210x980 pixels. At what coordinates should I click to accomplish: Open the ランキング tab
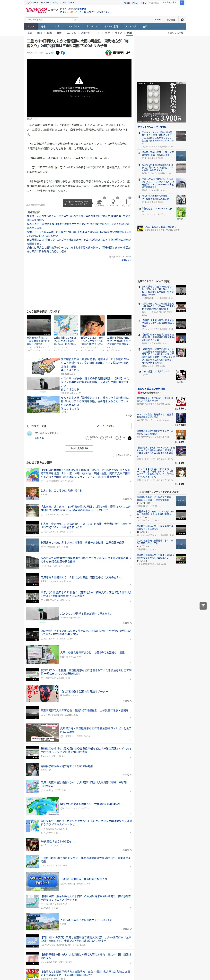130,27
